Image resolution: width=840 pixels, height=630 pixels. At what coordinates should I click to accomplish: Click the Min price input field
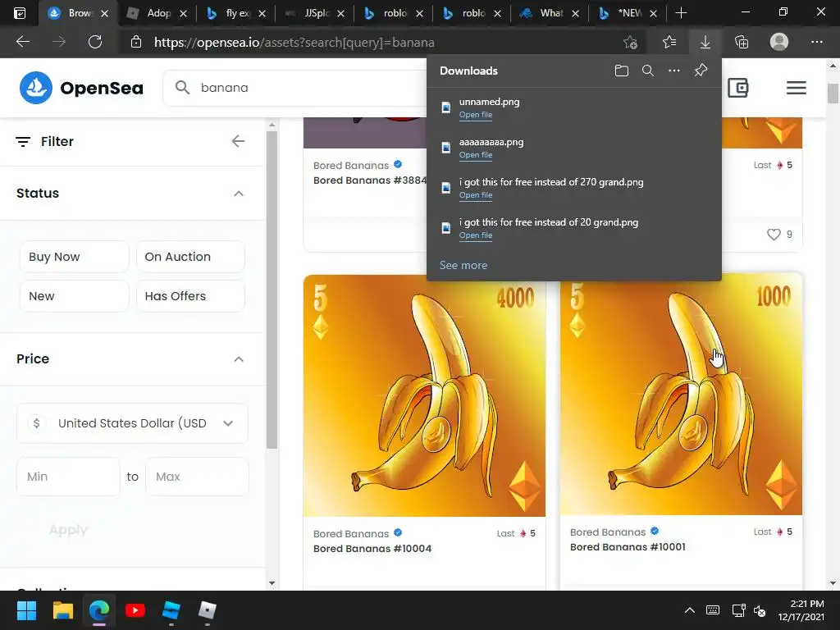(69, 477)
